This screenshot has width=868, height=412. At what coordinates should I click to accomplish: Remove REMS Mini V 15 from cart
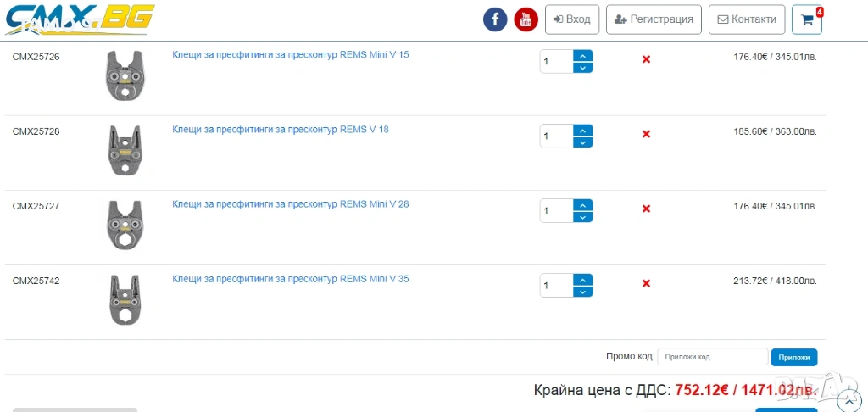pos(646,59)
